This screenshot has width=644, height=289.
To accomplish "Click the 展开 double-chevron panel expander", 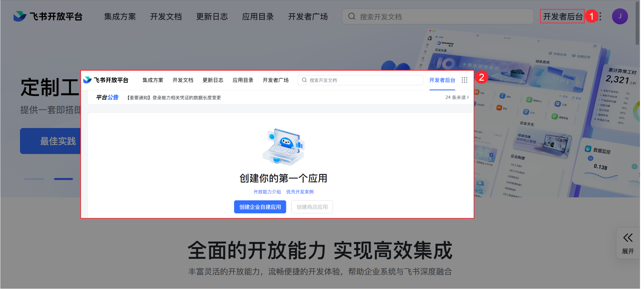I will click(628, 243).
